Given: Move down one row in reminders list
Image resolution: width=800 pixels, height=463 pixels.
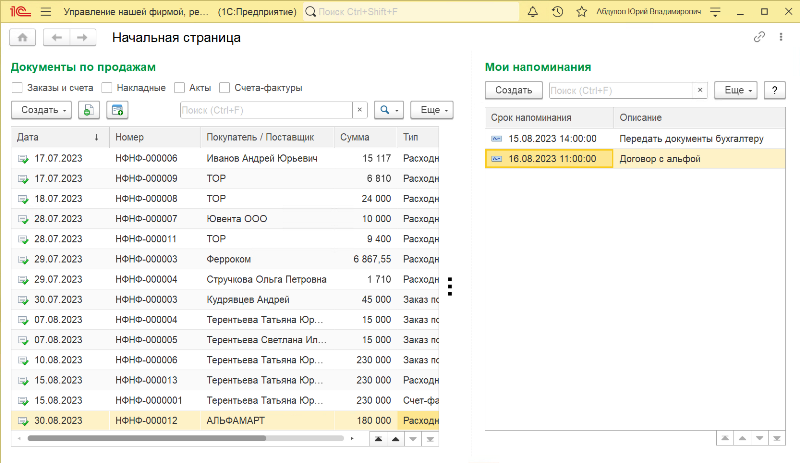Looking at the screenshot, I should (760, 438).
